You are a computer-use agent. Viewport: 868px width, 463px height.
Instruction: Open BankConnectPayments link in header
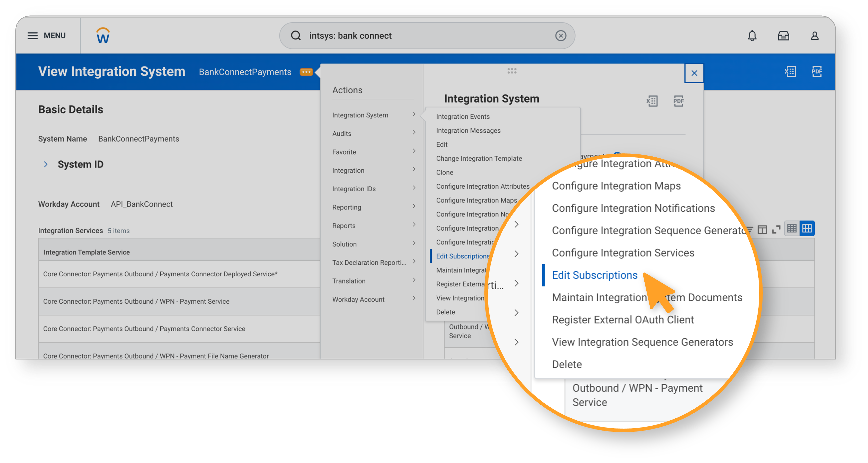tap(245, 72)
